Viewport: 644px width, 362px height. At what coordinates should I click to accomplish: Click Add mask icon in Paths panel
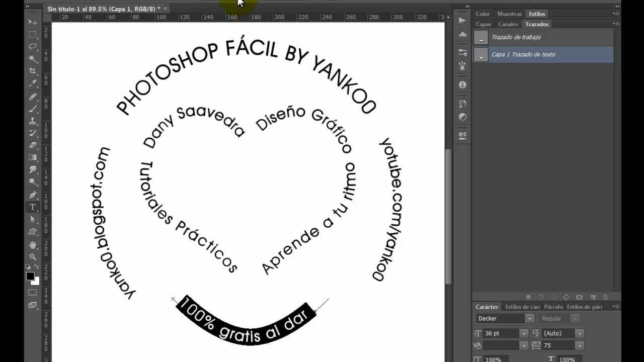coord(579,297)
